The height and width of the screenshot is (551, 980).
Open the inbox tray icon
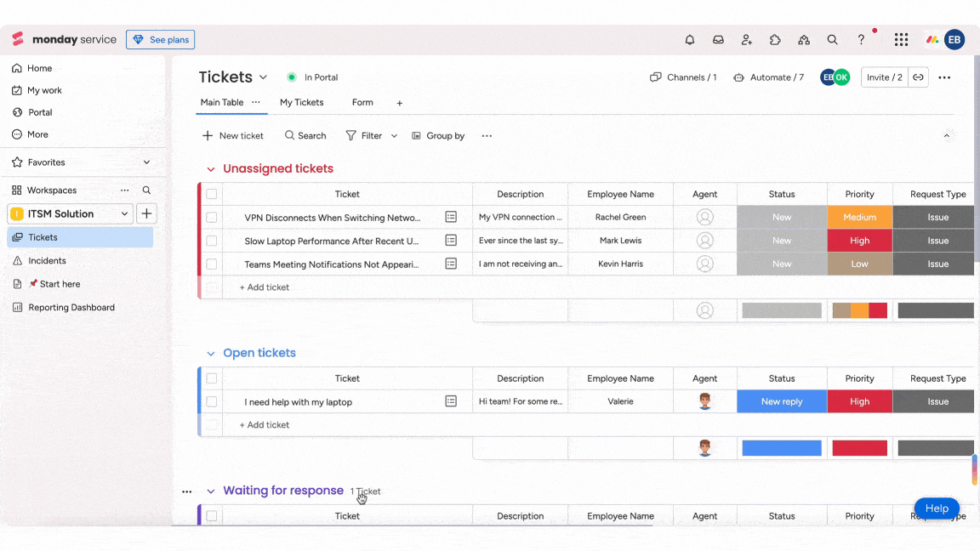718,39
